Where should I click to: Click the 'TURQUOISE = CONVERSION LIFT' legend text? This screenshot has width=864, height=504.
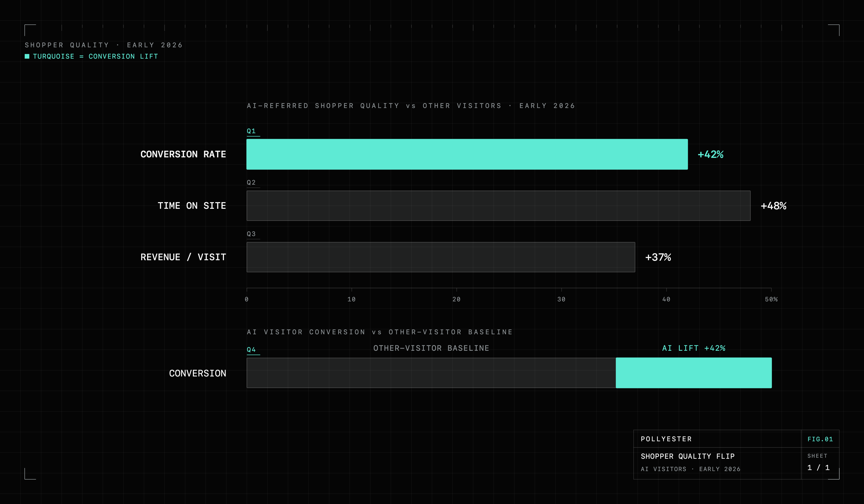coord(95,56)
